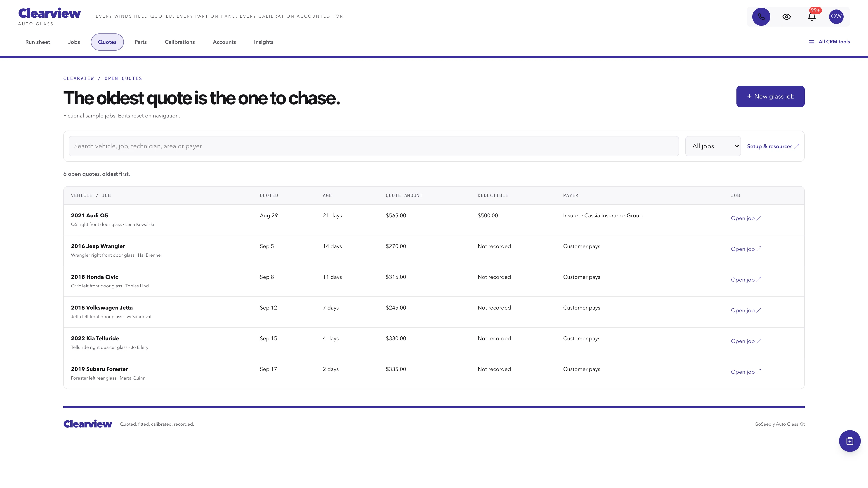Go to the Run sheet tab
Screen dimensions: 868x488
point(38,42)
